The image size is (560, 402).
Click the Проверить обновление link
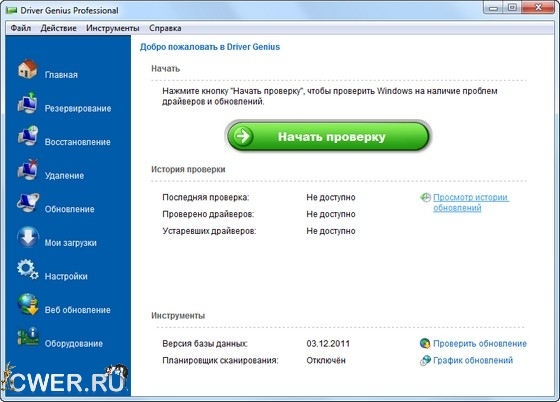tap(480, 343)
